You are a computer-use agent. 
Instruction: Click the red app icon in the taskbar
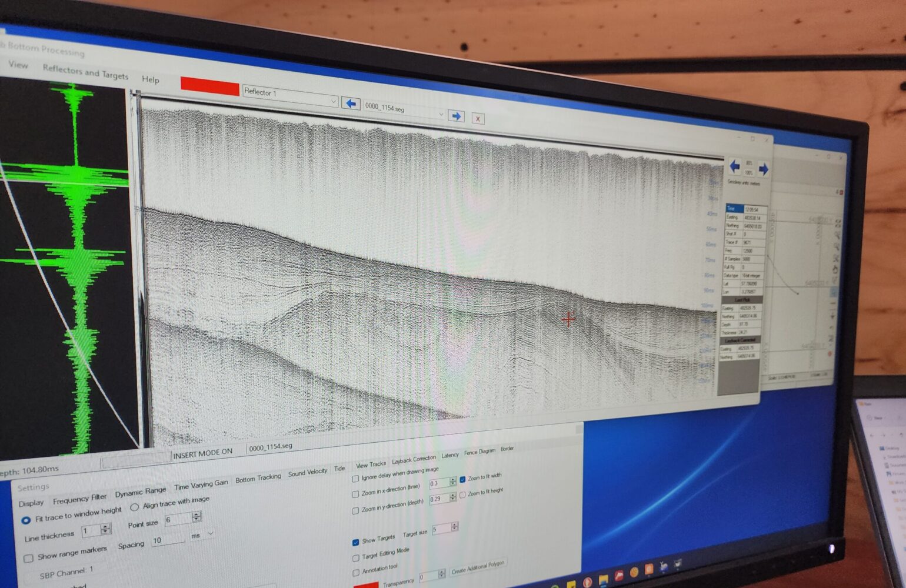619,574
